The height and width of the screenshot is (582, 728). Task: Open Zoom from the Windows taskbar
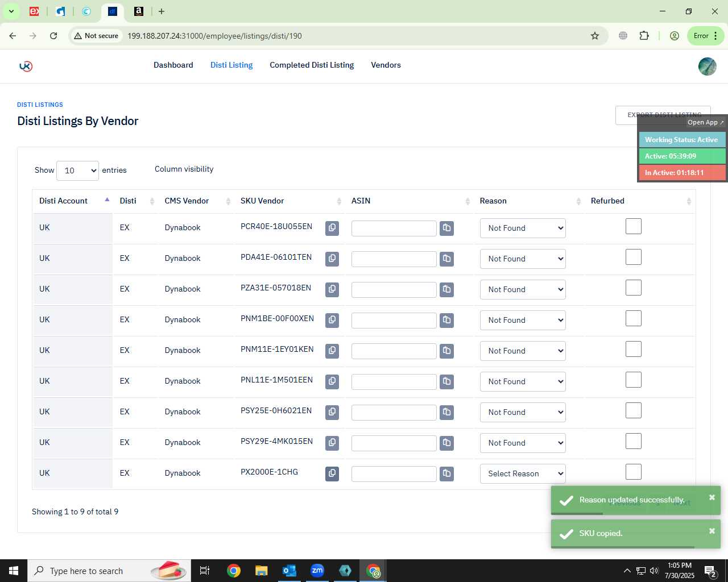(x=317, y=571)
